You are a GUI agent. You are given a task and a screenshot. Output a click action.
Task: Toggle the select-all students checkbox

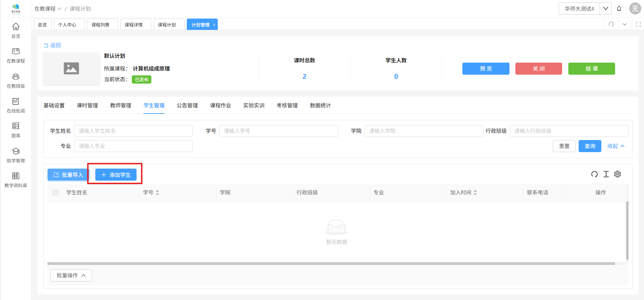click(x=55, y=192)
